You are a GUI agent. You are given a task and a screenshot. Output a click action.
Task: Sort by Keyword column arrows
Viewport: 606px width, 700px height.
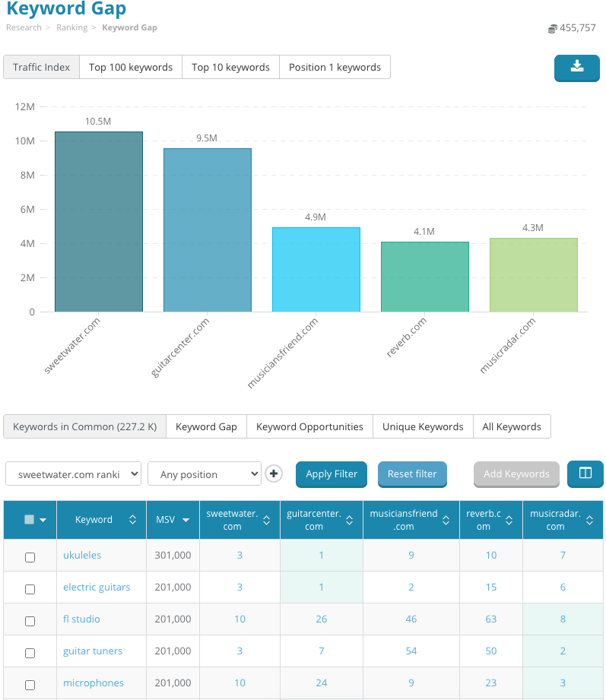[132, 520]
